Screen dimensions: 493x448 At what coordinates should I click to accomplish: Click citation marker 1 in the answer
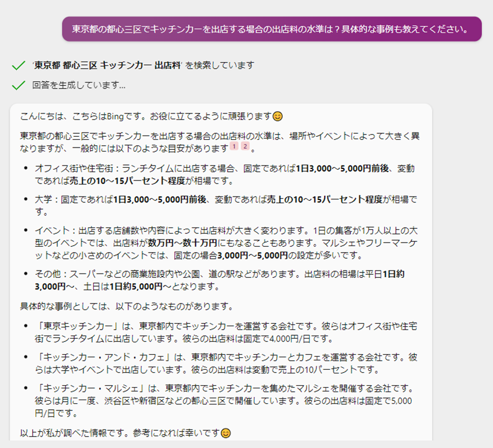(x=234, y=146)
